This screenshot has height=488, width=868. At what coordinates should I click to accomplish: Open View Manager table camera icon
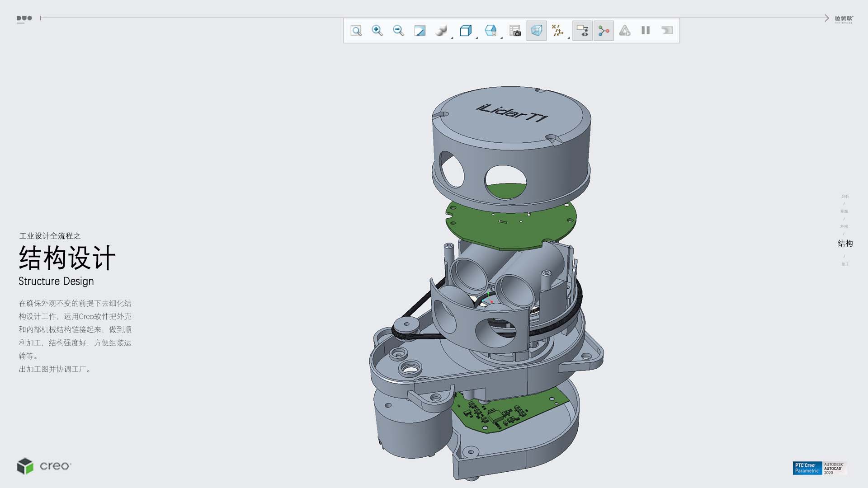[x=515, y=31]
